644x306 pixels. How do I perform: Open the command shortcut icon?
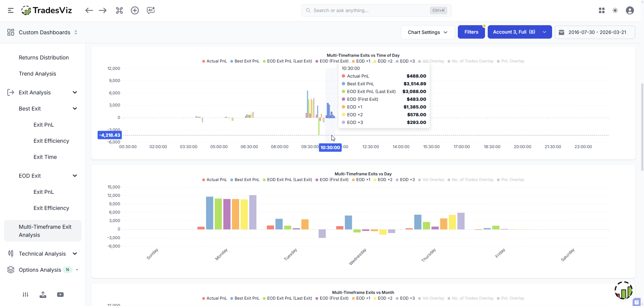pyautogui.click(x=119, y=10)
